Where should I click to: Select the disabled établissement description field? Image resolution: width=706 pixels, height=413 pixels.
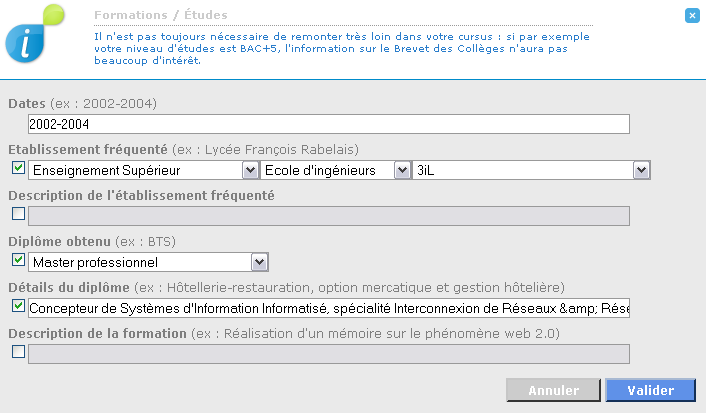(329, 216)
